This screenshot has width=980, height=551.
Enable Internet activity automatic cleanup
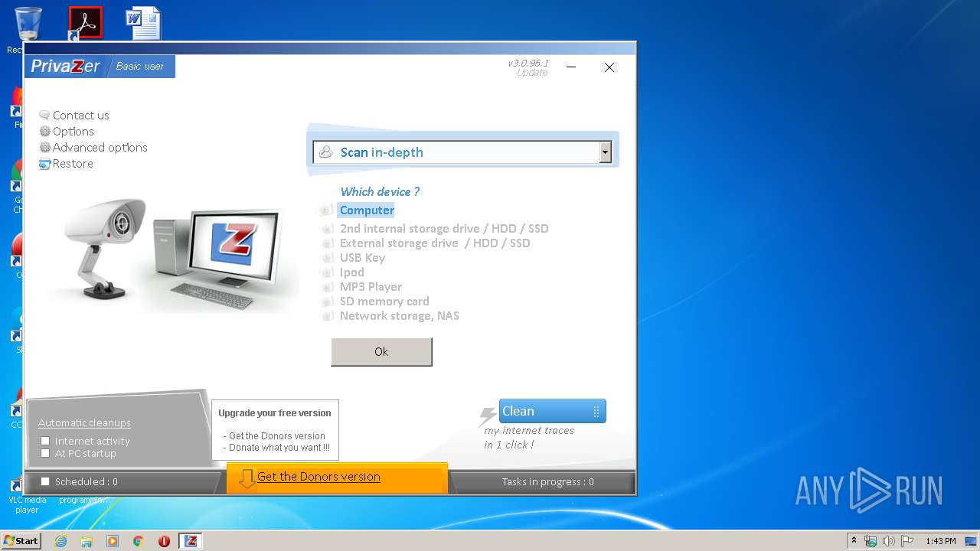click(45, 441)
